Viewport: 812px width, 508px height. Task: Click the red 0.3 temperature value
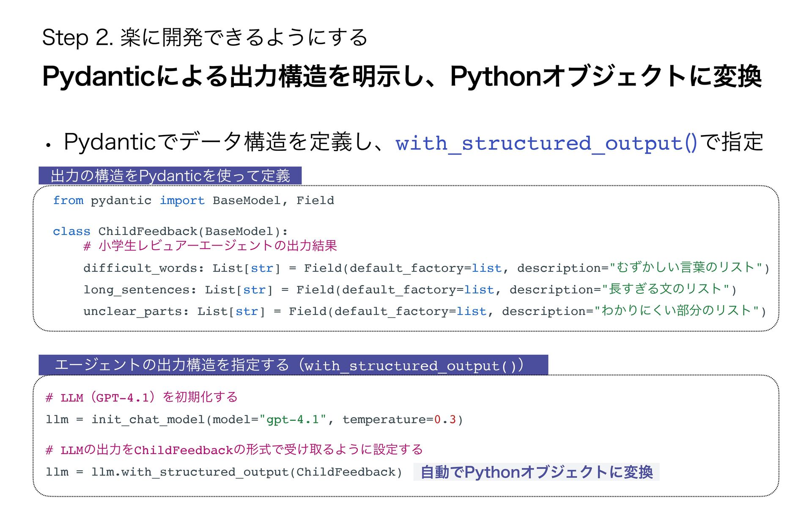tap(445, 420)
